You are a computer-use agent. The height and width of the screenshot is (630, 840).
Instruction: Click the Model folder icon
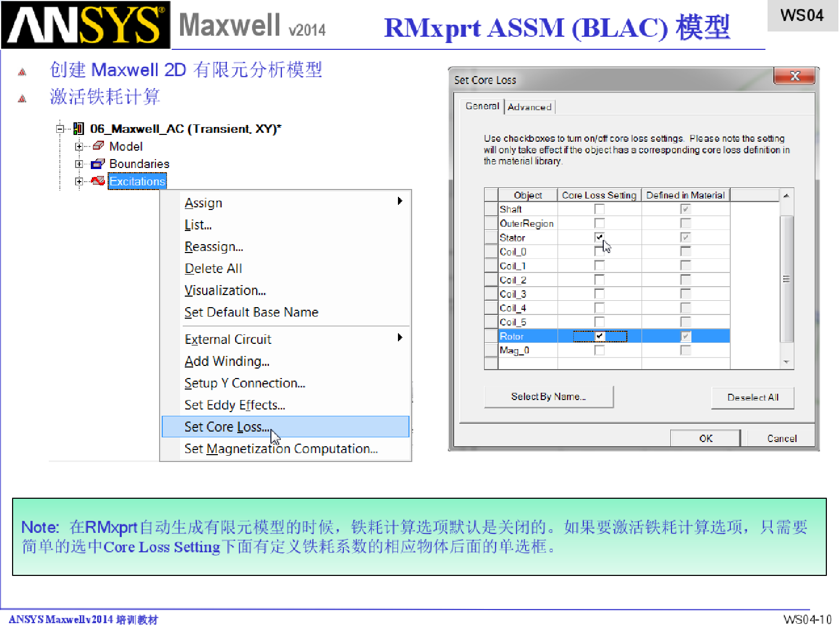tap(98, 146)
